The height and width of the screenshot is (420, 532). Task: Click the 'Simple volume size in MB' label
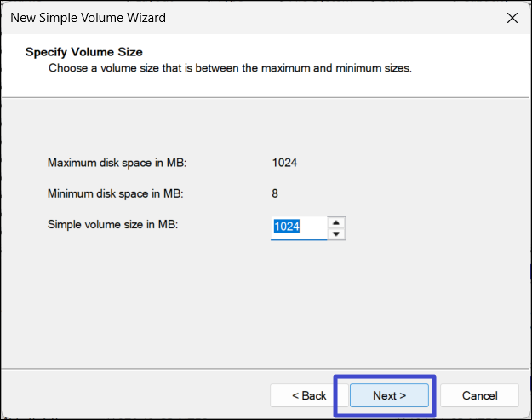tap(112, 224)
